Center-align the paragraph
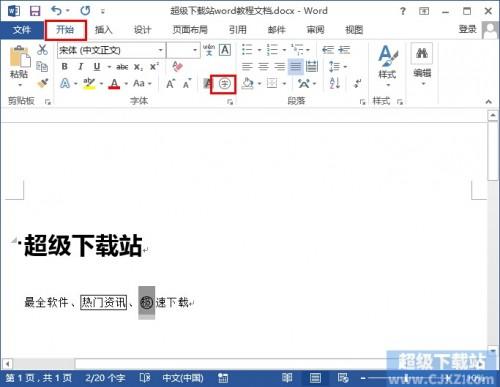 [263, 67]
